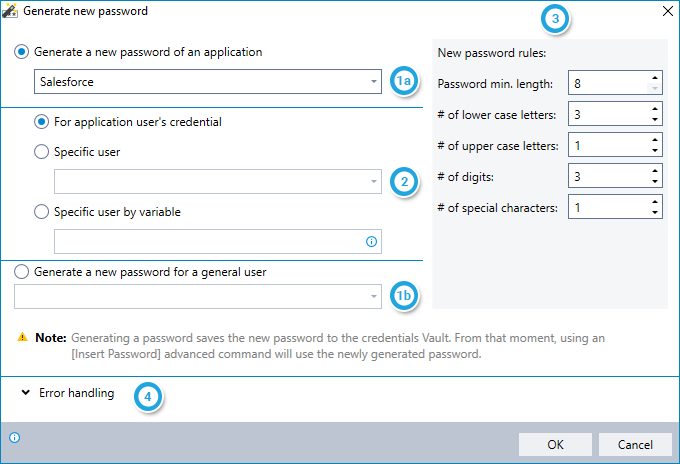Image resolution: width=680 pixels, height=464 pixels.
Task: Decrease number of digits value
Action: 654,182
